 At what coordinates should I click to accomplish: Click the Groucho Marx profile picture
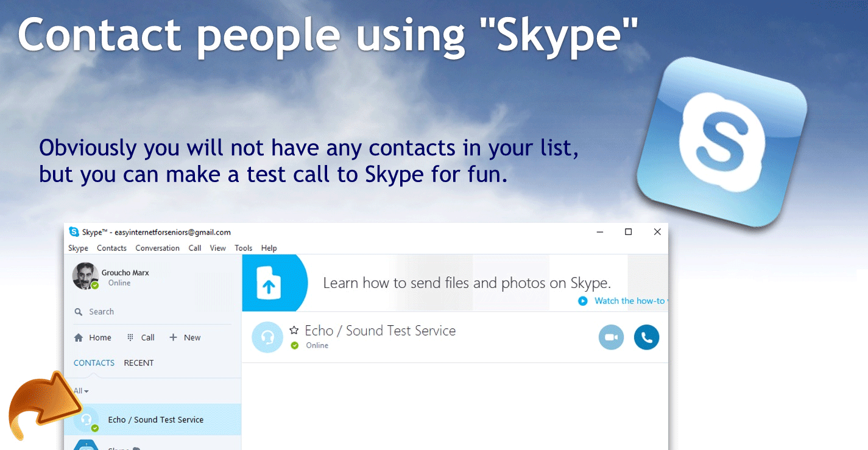[86, 276]
